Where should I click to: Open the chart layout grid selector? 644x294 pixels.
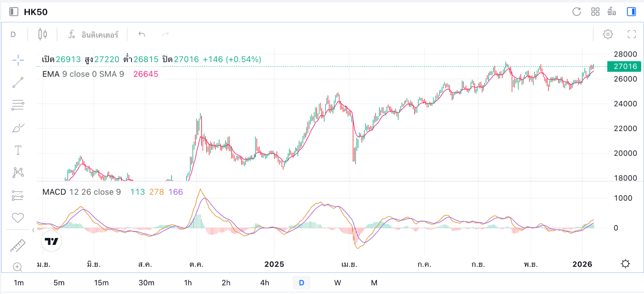click(595, 12)
